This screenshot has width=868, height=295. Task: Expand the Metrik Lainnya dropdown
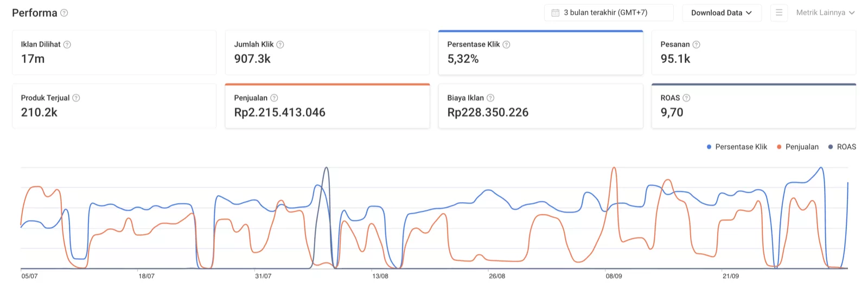(825, 12)
